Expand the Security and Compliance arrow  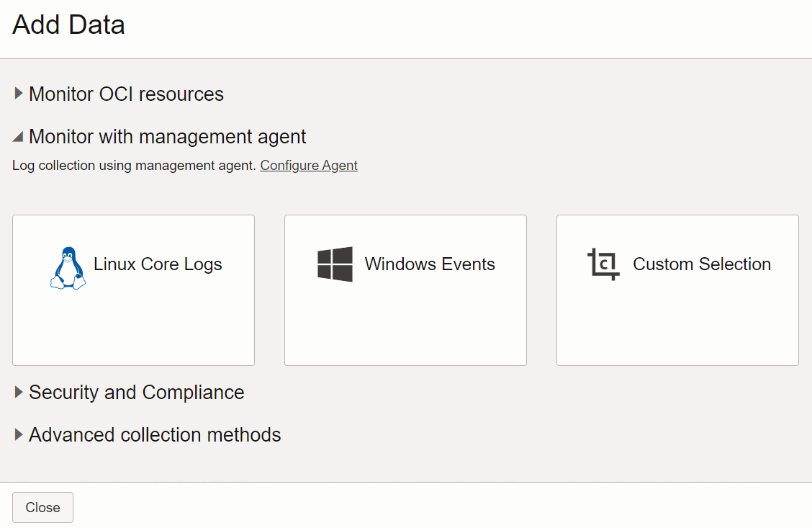(19, 392)
